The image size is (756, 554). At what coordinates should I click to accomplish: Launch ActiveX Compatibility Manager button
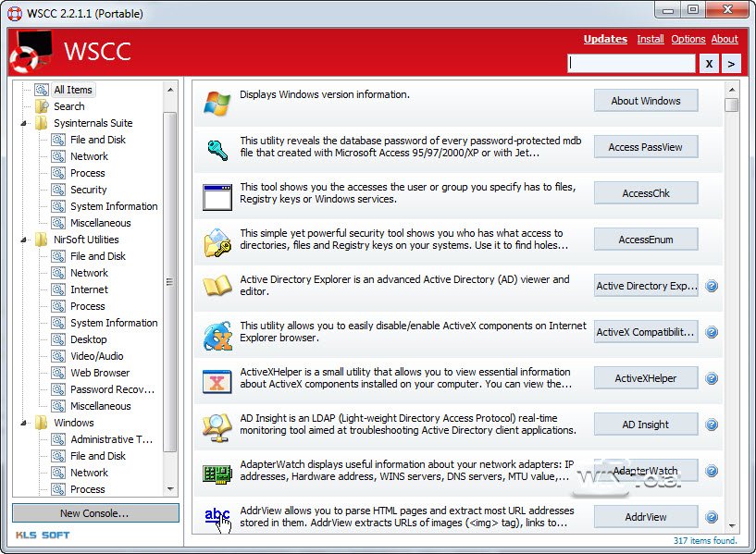(646, 332)
